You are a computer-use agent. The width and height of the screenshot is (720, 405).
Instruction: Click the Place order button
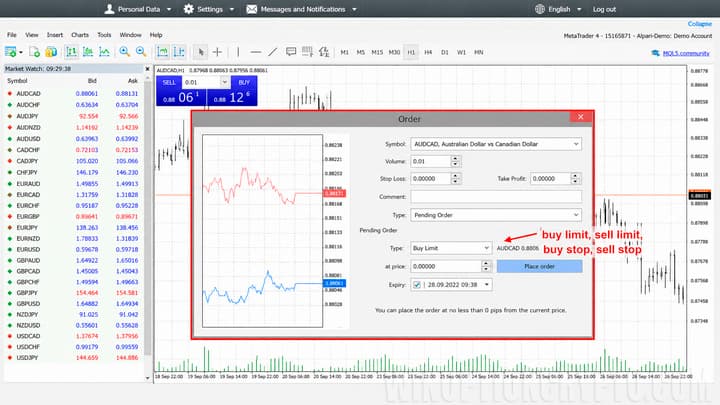pyautogui.click(x=540, y=266)
